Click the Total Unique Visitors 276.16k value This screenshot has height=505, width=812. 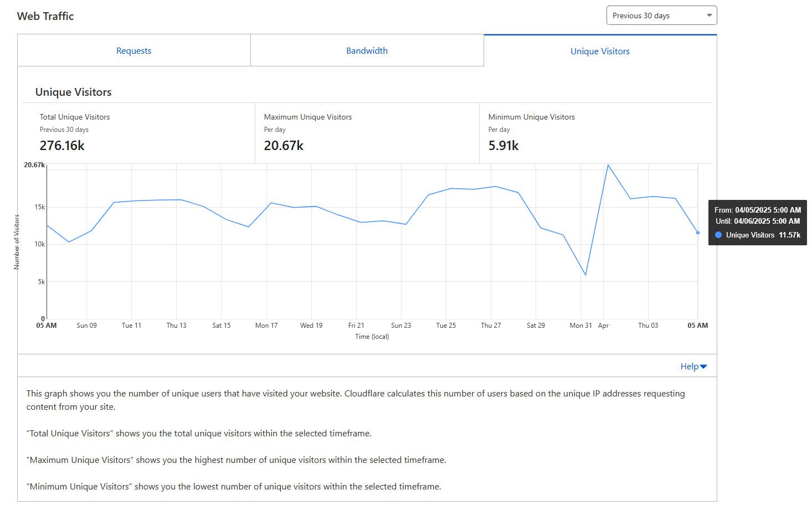62,146
